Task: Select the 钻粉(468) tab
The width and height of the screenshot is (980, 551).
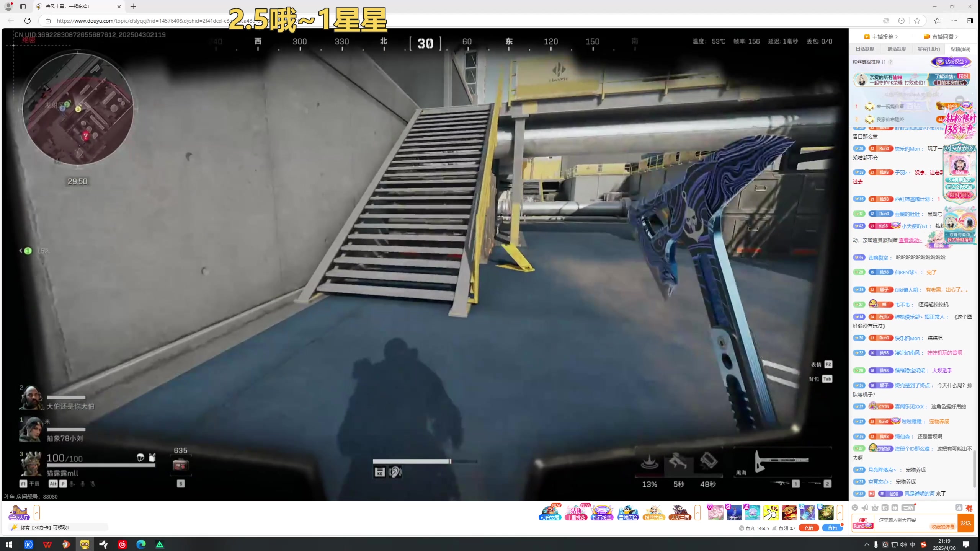Action: [x=960, y=49]
